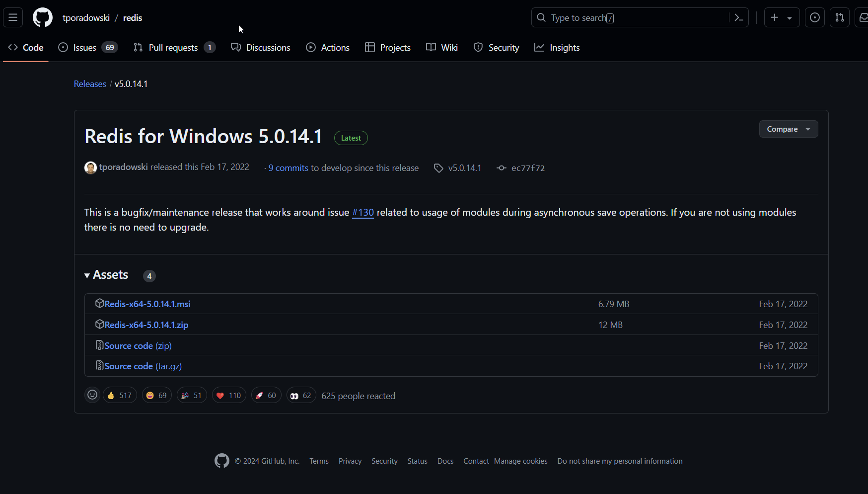Viewport: 868px width, 494px height.
Task: View the 9 commits link
Action: coord(289,168)
